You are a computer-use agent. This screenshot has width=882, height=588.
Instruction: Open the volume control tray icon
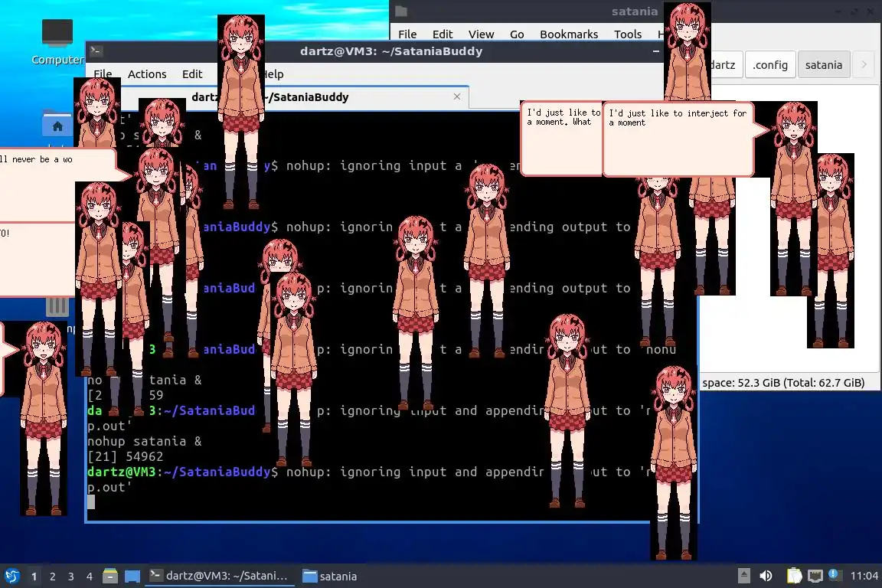(x=766, y=576)
